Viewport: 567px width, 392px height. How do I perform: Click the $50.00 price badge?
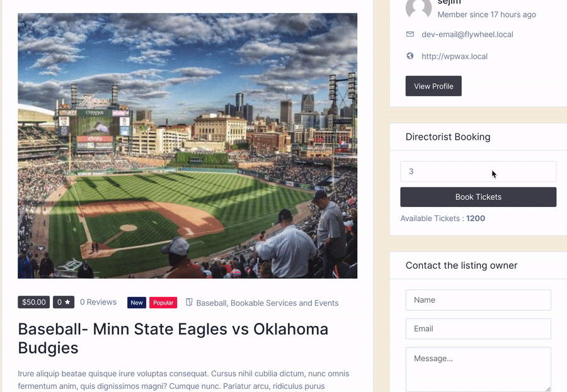[x=34, y=302]
